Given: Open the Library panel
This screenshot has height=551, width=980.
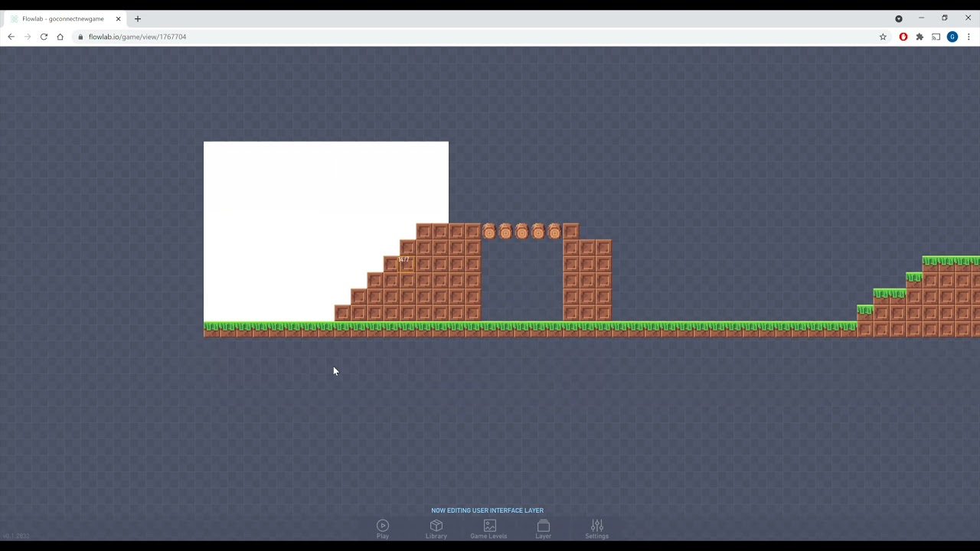Looking at the screenshot, I should point(436,528).
